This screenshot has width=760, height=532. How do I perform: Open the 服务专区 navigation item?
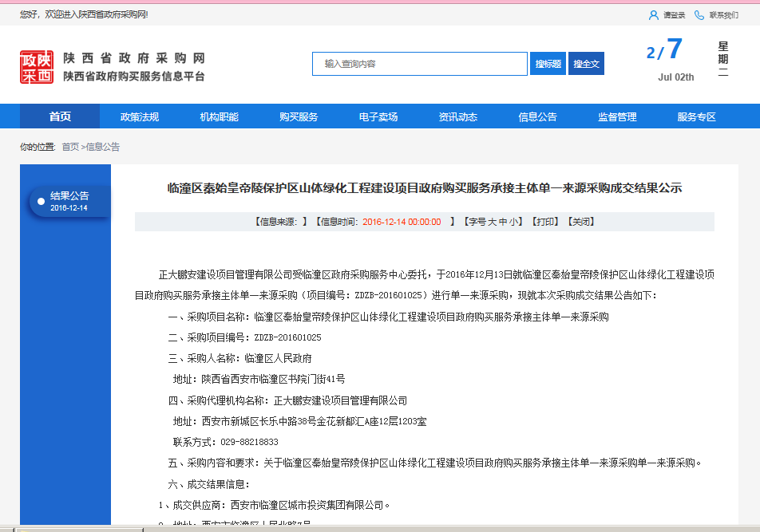[697, 116]
